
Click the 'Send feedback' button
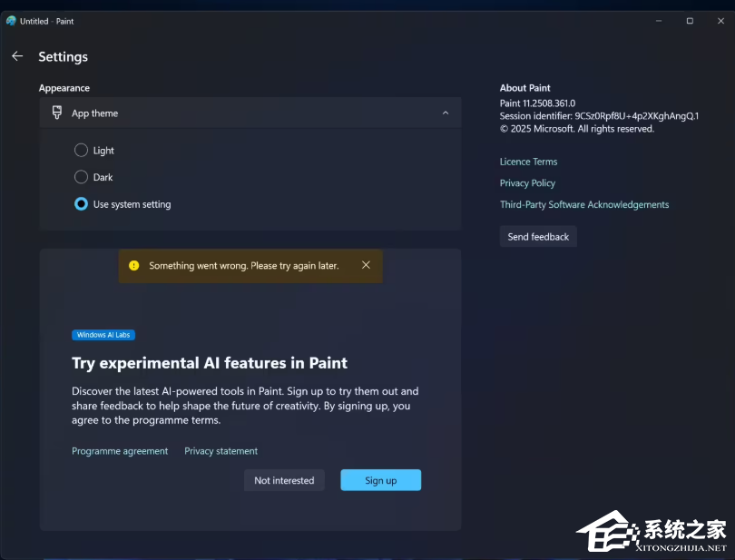pos(538,236)
